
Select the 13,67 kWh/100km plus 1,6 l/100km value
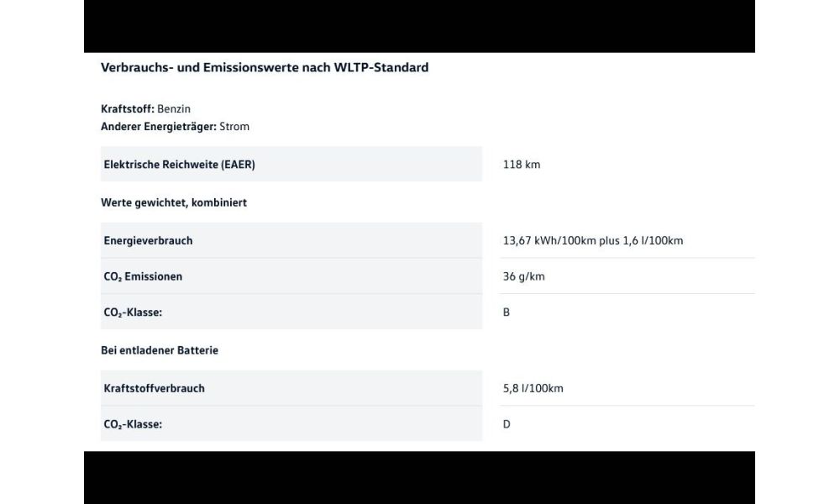[593, 240]
